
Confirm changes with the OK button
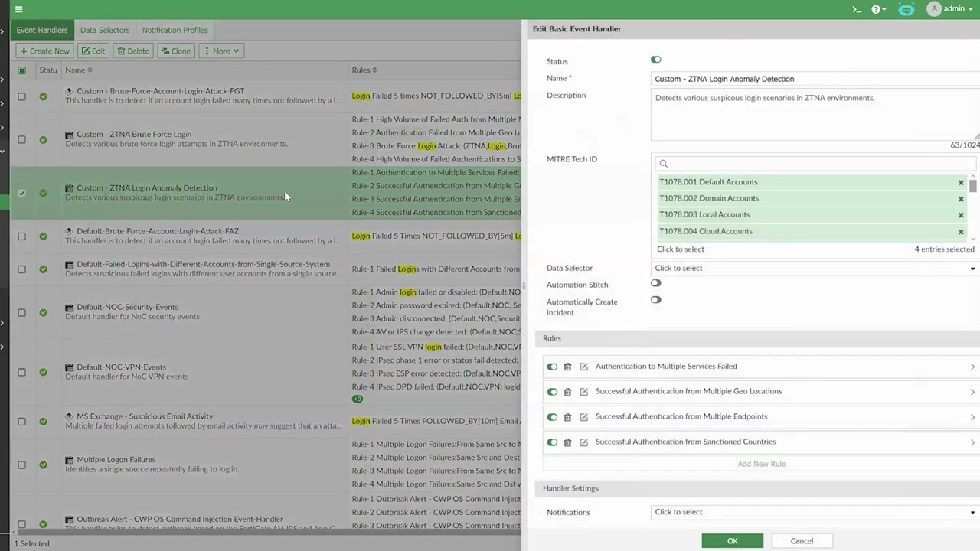coord(733,541)
